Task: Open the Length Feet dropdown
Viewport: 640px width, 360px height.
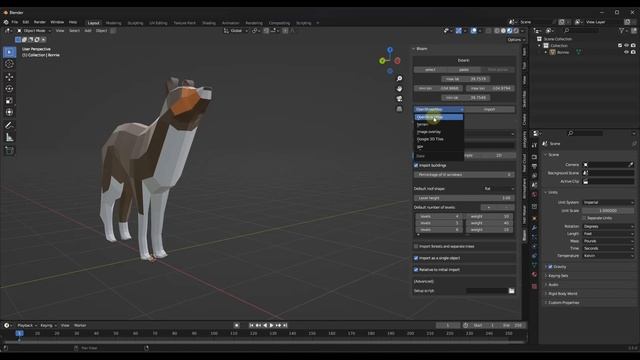Action: tap(608, 234)
